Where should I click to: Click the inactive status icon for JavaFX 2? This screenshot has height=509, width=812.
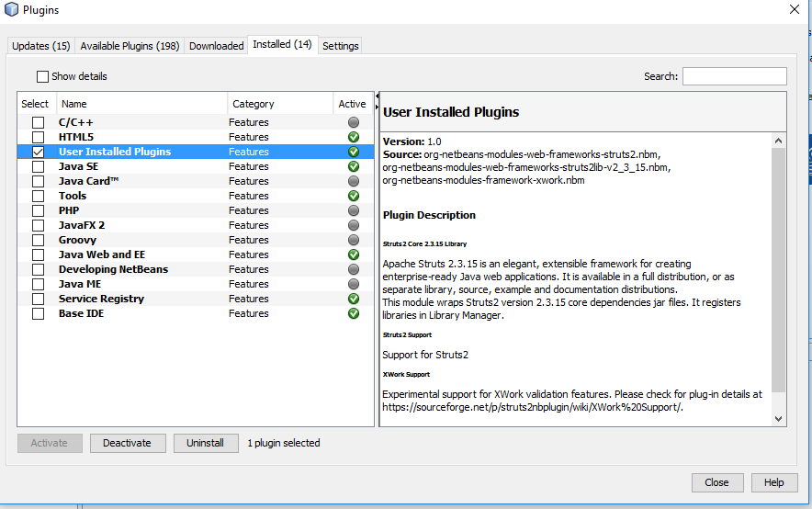point(354,225)
